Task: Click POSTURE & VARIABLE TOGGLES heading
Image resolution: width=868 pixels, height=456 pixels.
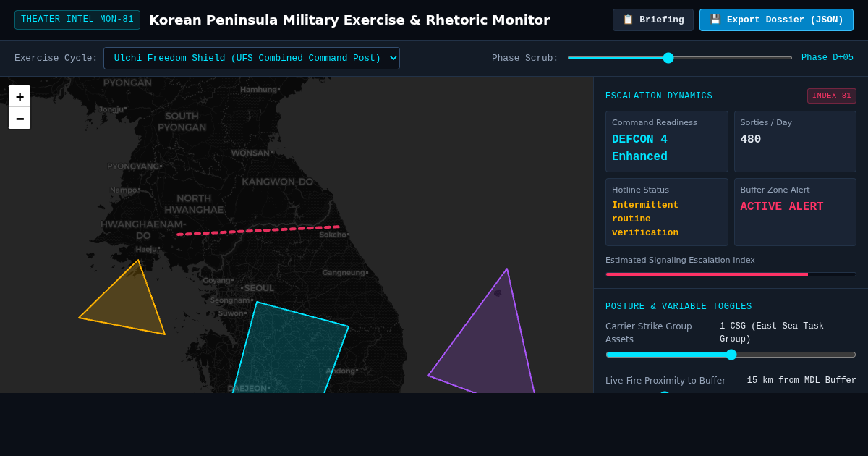Action: point(678,307)
